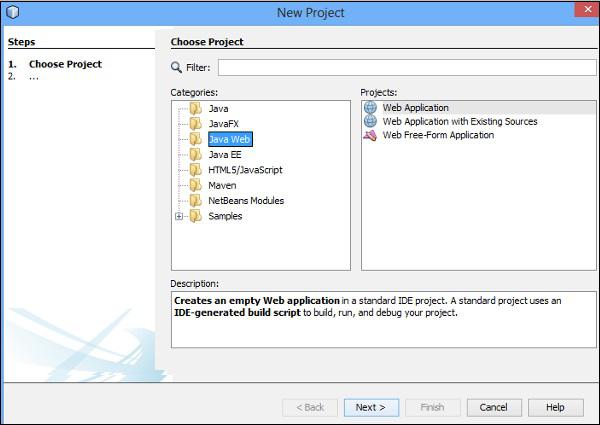The width and height of the screenshot is (600, 425).
Task: Click the HTML5/JavaScript folder icon
Action: (x=195, y=170)
